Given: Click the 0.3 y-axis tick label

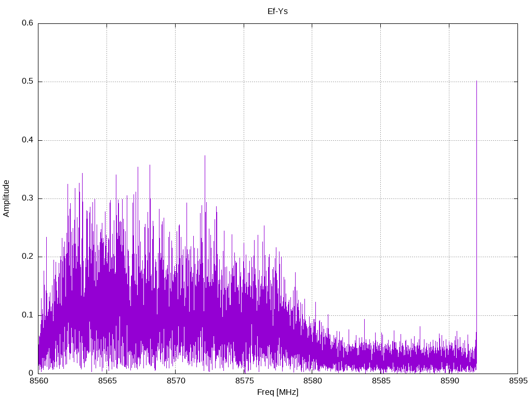Looking at the screenshot, I should (28, 198).
